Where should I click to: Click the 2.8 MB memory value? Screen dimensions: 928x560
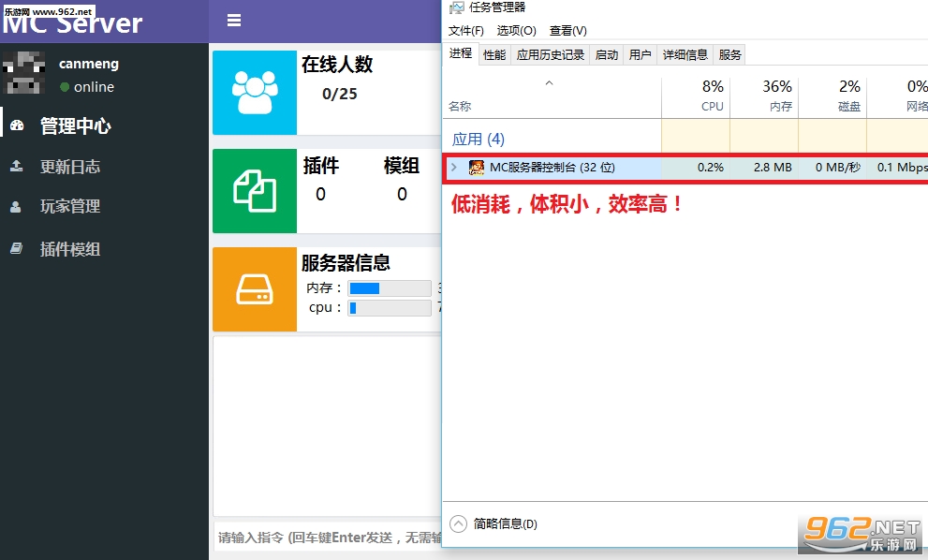pos(773,168)
